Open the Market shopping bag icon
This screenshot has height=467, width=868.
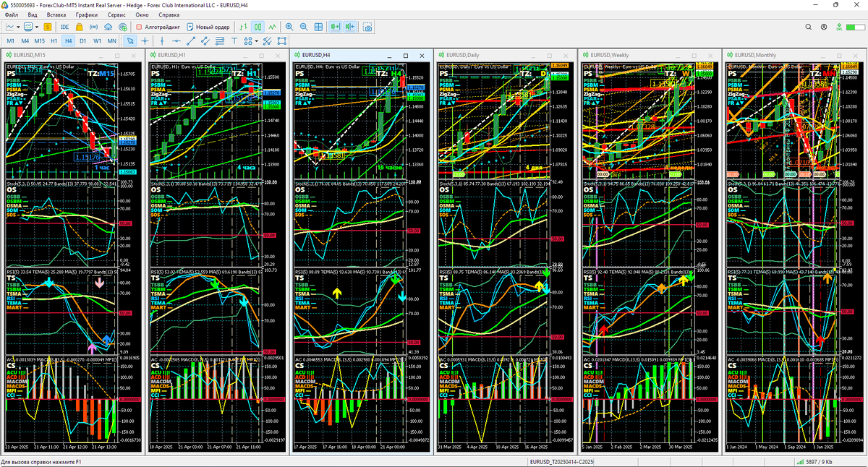pyautogui.click(x=80, y=27)
